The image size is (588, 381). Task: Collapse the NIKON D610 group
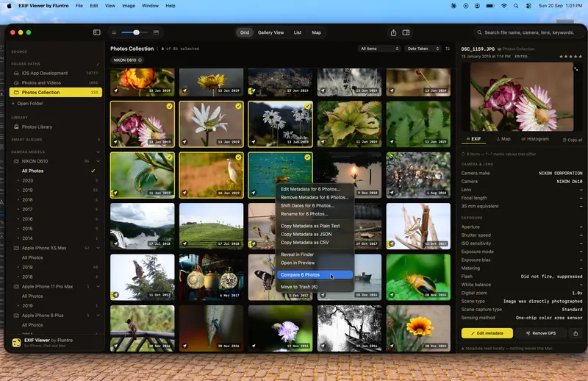pyautogui.click(x=98, y=161)
